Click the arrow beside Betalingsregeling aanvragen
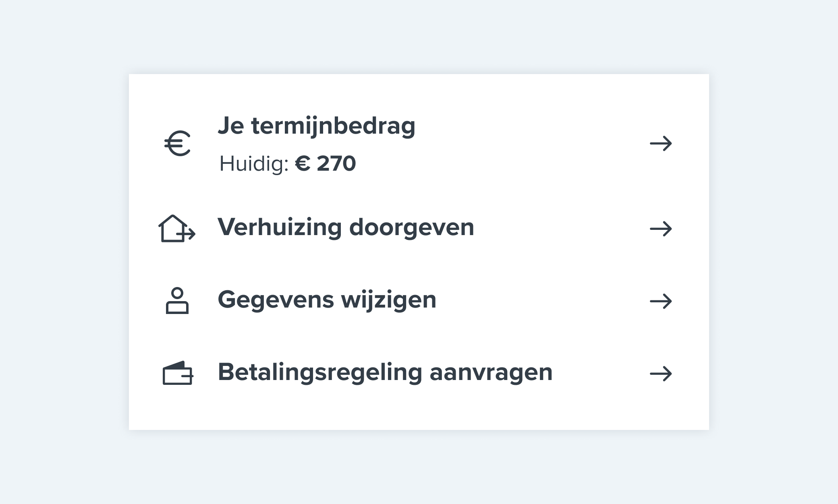 tap(661, 374)
